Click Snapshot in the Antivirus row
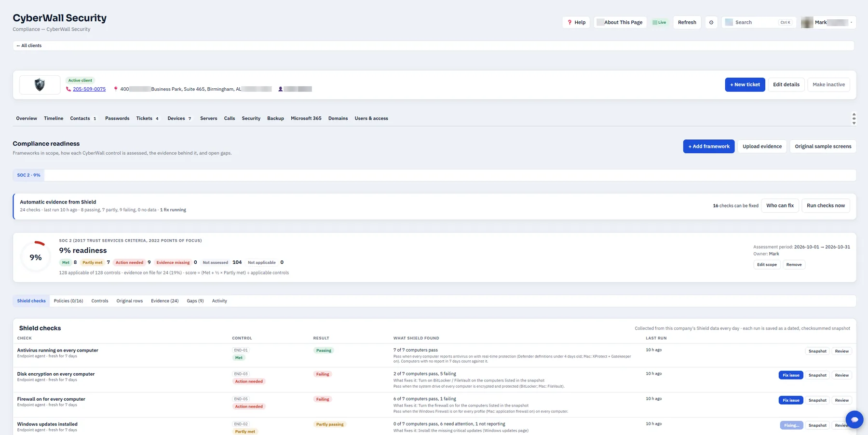 (817, 352)
